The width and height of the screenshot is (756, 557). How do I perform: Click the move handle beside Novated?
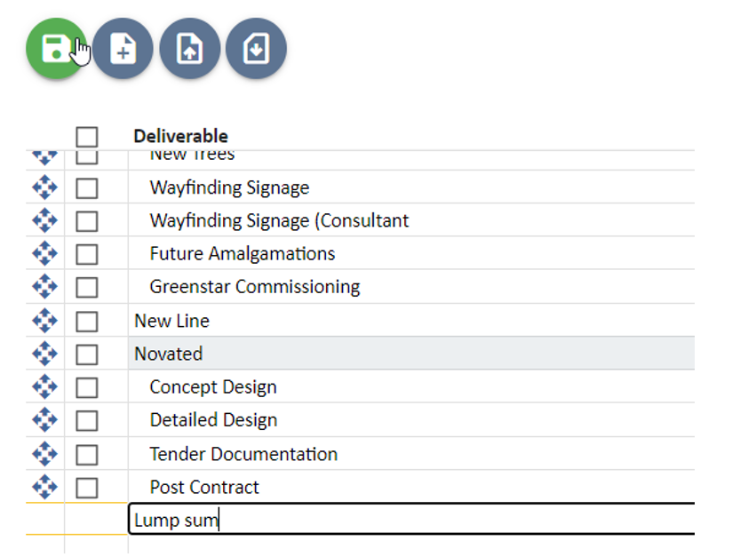[44, 353]
